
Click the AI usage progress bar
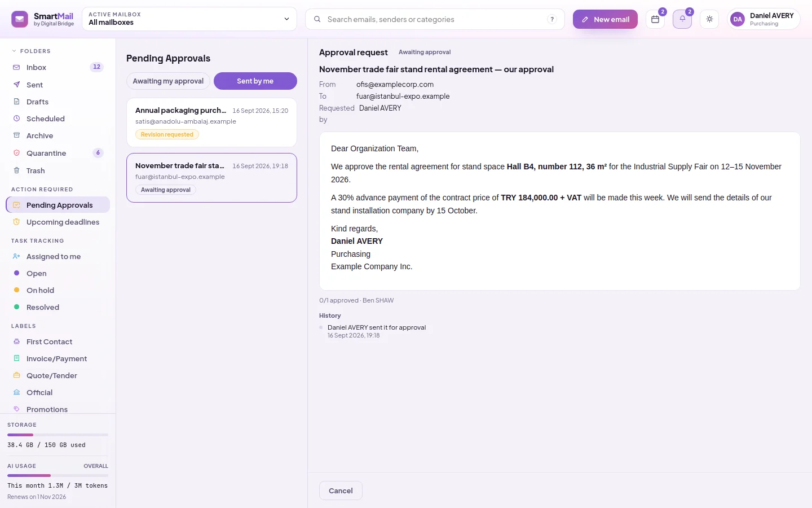58,475
